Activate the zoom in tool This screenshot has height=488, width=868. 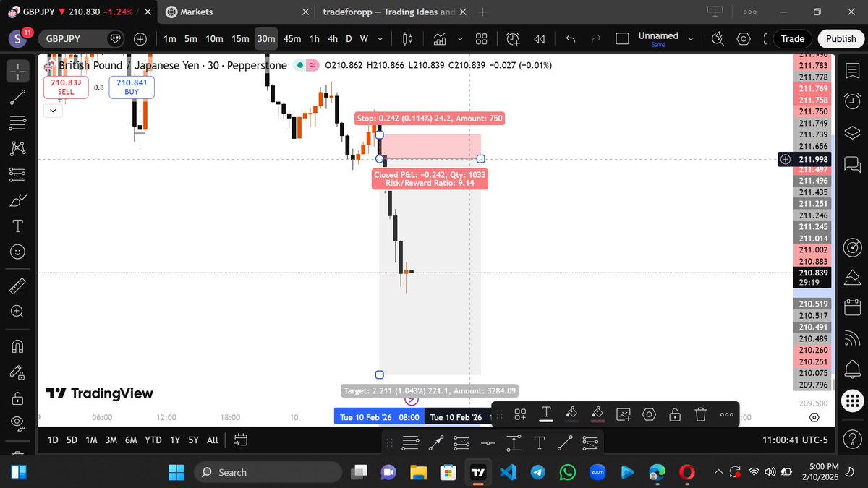coord(19,311)
